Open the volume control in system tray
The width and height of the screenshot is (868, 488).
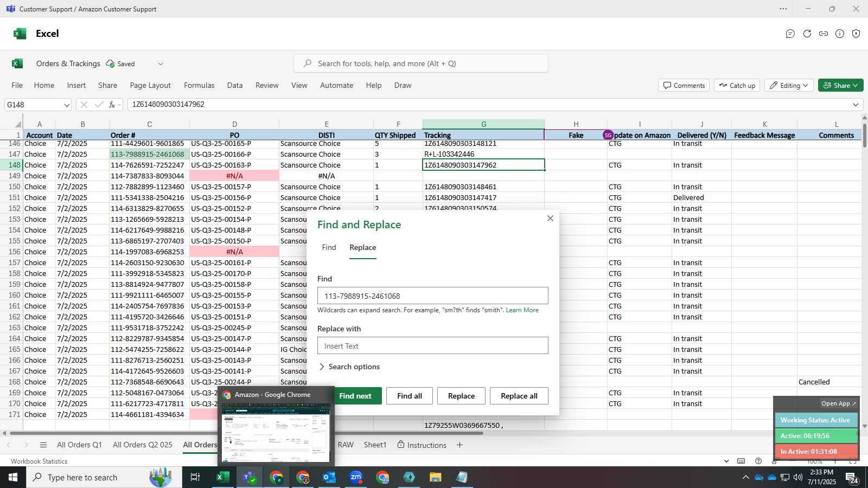click(798, 477)
